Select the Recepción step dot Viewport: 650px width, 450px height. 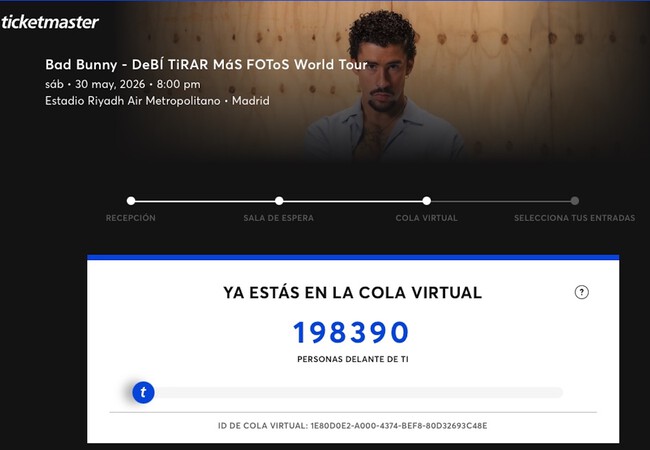click(131, 201)
